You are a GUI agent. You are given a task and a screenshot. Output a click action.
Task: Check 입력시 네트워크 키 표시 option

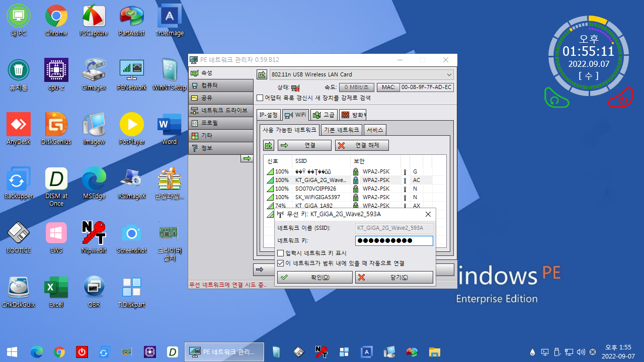pos(280,253)
